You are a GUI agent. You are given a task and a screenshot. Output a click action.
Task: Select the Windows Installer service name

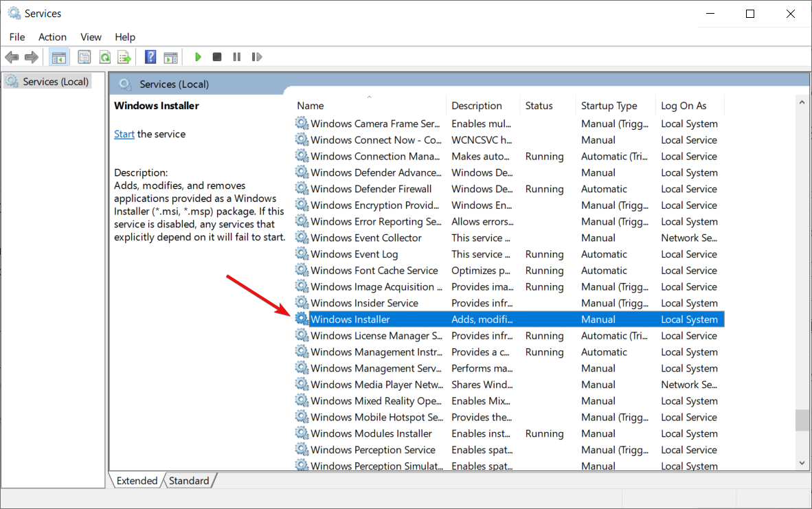click(350, 319)
